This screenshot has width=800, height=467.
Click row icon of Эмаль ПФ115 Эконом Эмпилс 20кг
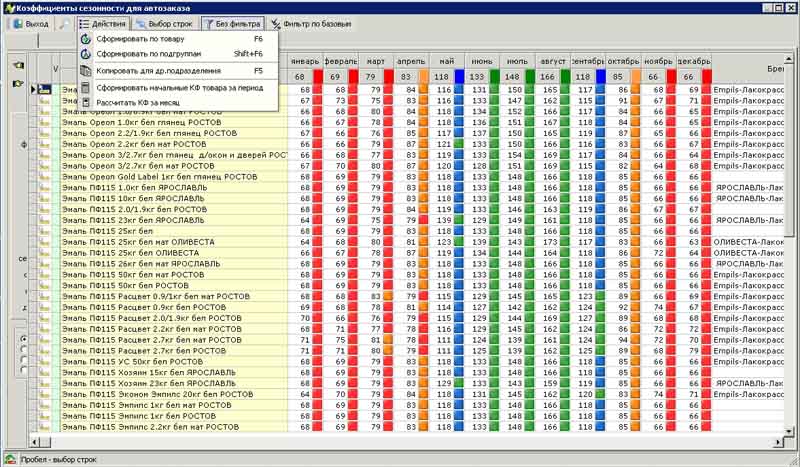point(44,395)
